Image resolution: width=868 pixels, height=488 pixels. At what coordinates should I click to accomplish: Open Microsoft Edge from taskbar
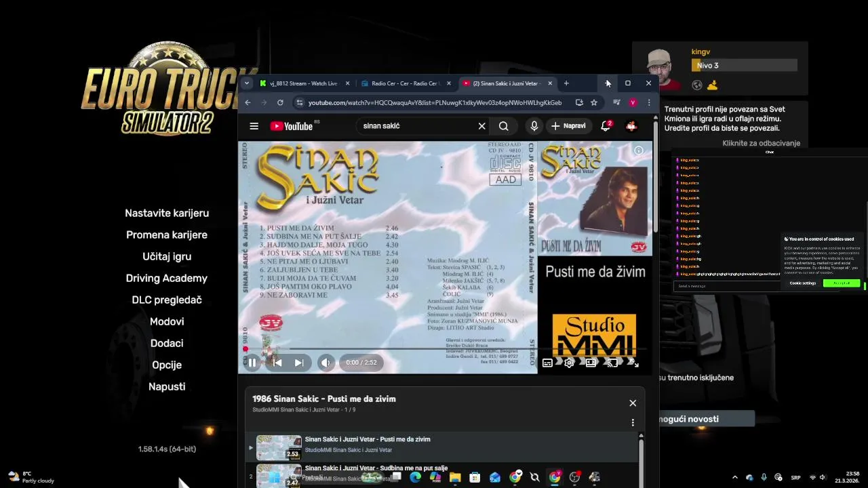pyautogui.click(x=416, y=477)
